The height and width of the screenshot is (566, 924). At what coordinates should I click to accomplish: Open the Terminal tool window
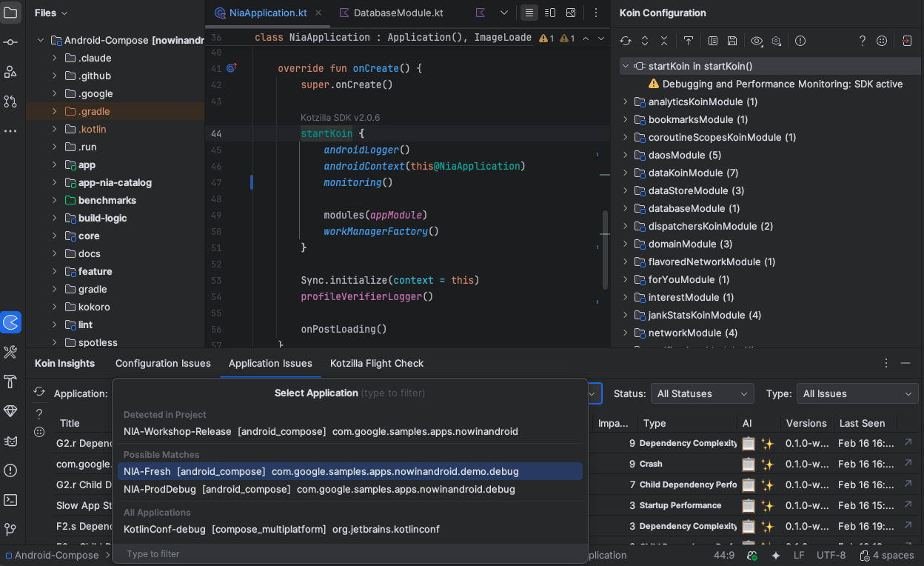coord(10,500)
